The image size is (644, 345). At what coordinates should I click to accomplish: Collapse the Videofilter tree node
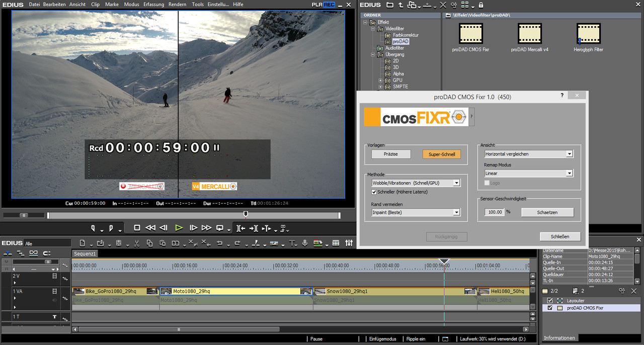(x=373, y=29)
